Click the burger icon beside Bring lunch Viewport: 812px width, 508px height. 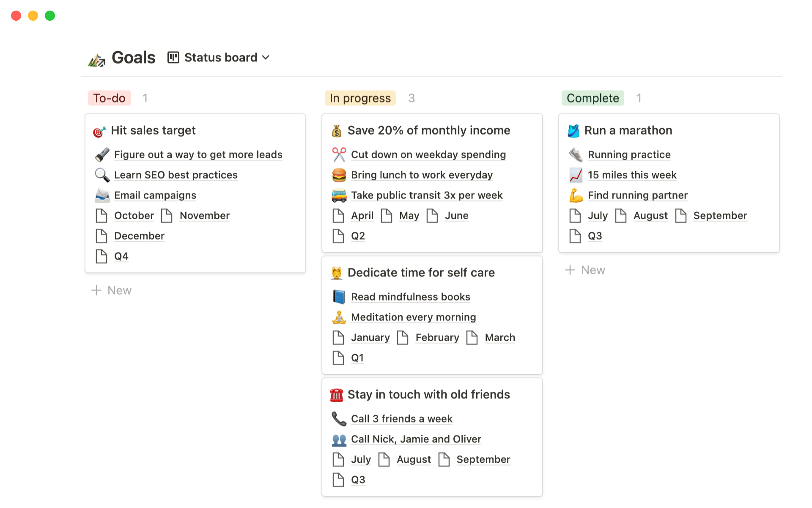339,175
